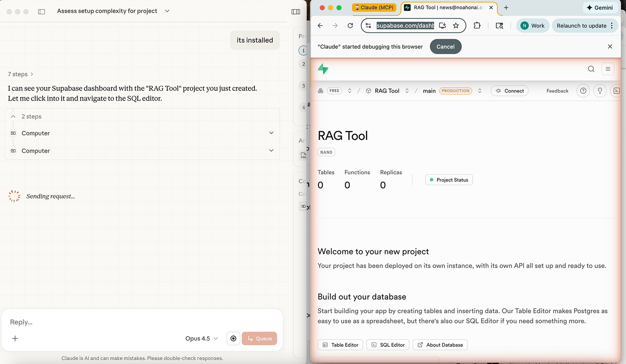Viewport: 626px width, 364px height.
Task: Collapse the "2 steps" section
Action: [x=13, y=116]
